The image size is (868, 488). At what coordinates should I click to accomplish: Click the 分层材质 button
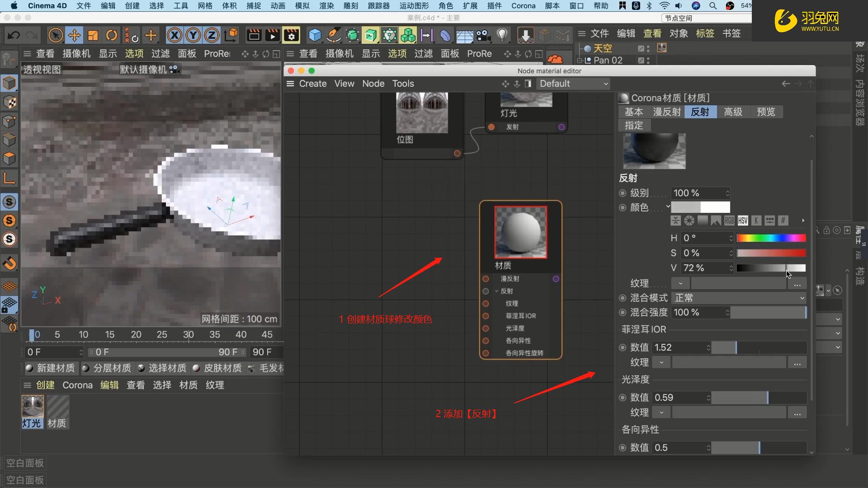pos(107,368)
